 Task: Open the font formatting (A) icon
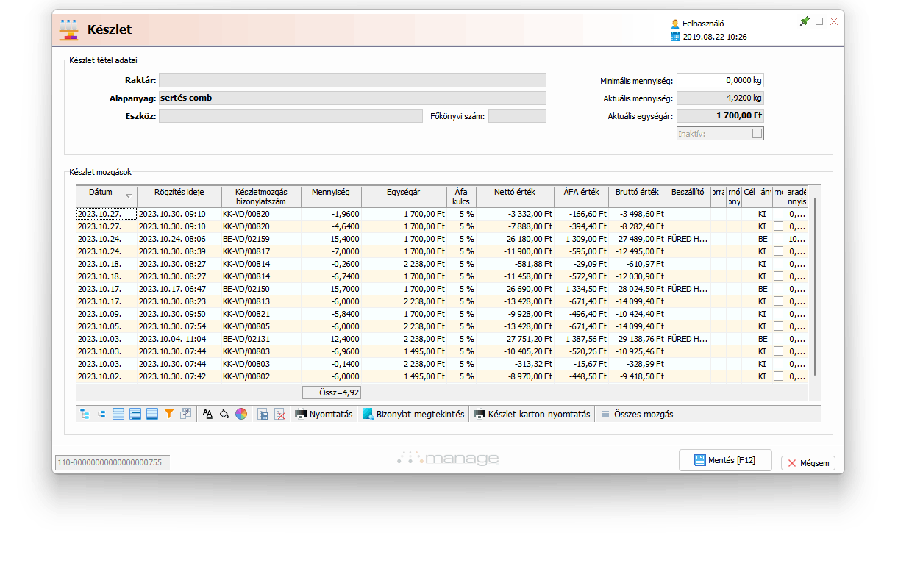(x=207, y=415)
